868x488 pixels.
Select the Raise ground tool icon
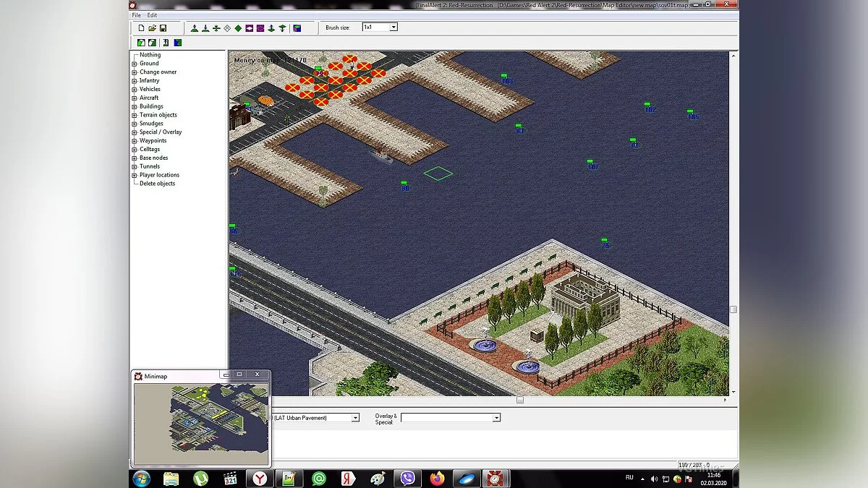[x=195, y=28]
